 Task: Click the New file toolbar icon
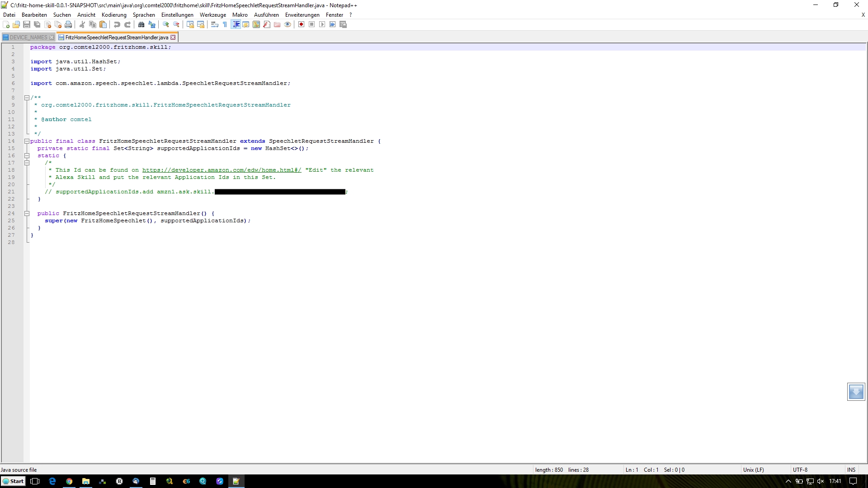pyautogui.click(x=6, y=24)
